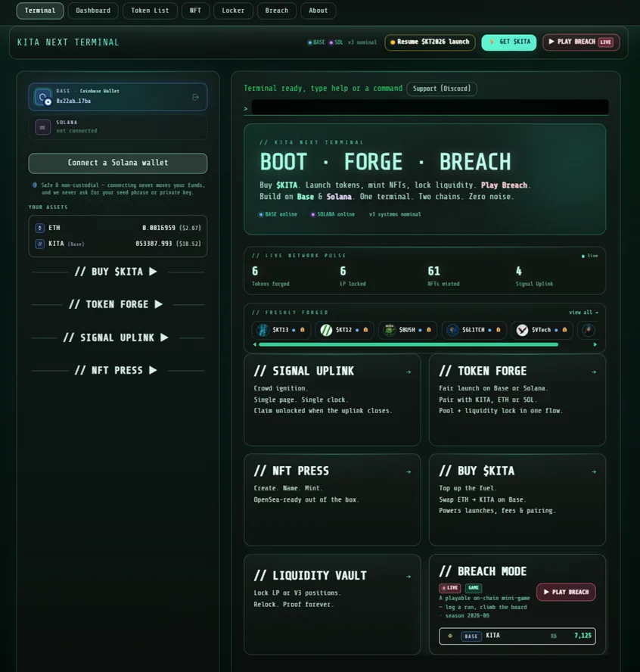Expand the // SIGNAL UPLINK sidebar section
Screen dimensions: 640x672
coord(116,338)
